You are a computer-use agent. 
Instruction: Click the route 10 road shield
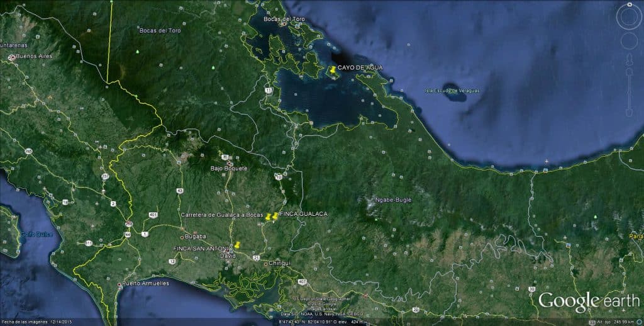[279, 177]
